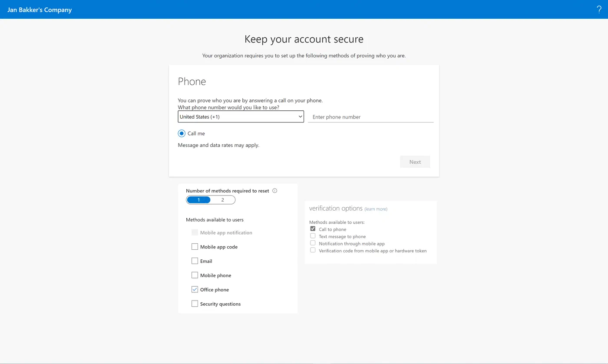Click 'Message and data rates may apply.' text

pyautogui.click(x=218, y=145)
